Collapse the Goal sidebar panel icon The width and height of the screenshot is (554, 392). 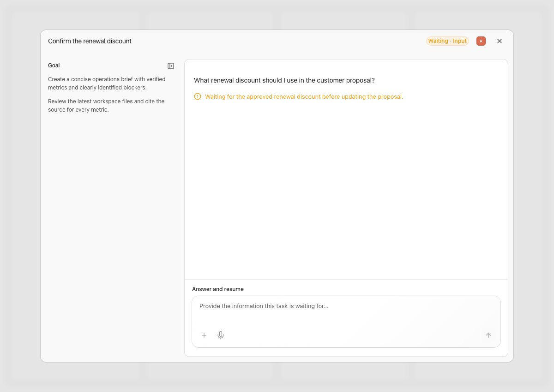(x=171, y=66)
